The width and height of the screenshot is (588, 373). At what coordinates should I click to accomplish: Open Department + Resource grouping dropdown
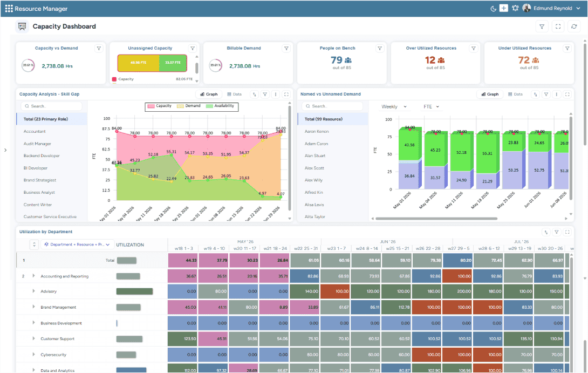coord(77,245)
